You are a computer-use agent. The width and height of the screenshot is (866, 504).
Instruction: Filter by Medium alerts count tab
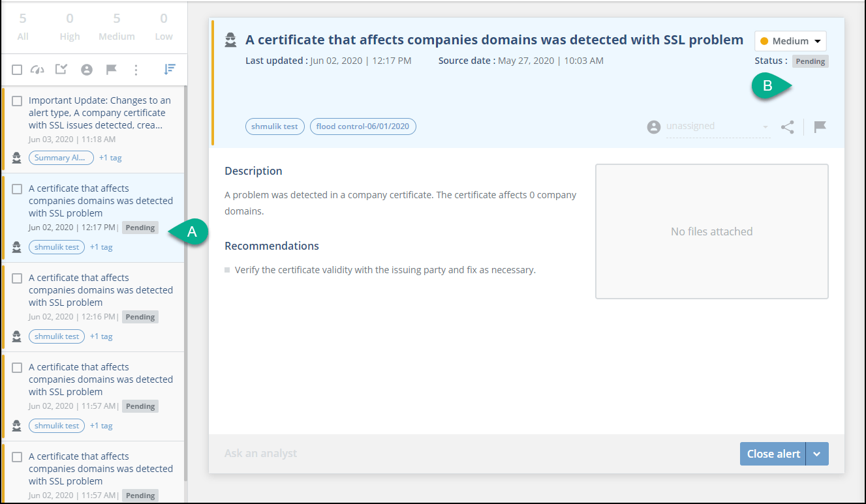pyautogui.click(x=117, y=27)
